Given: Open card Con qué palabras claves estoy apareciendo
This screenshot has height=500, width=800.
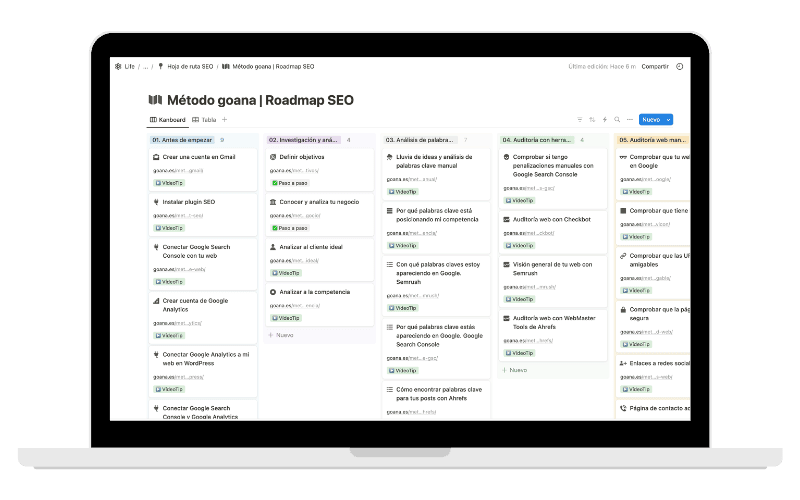Looking at the screenshot, I should point(436,286).
